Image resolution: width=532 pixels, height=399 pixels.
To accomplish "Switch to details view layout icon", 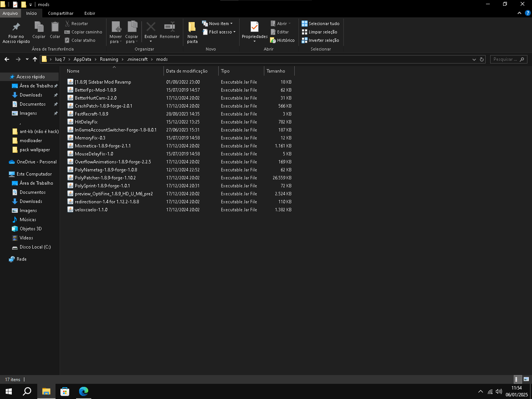I will [518, 379].
